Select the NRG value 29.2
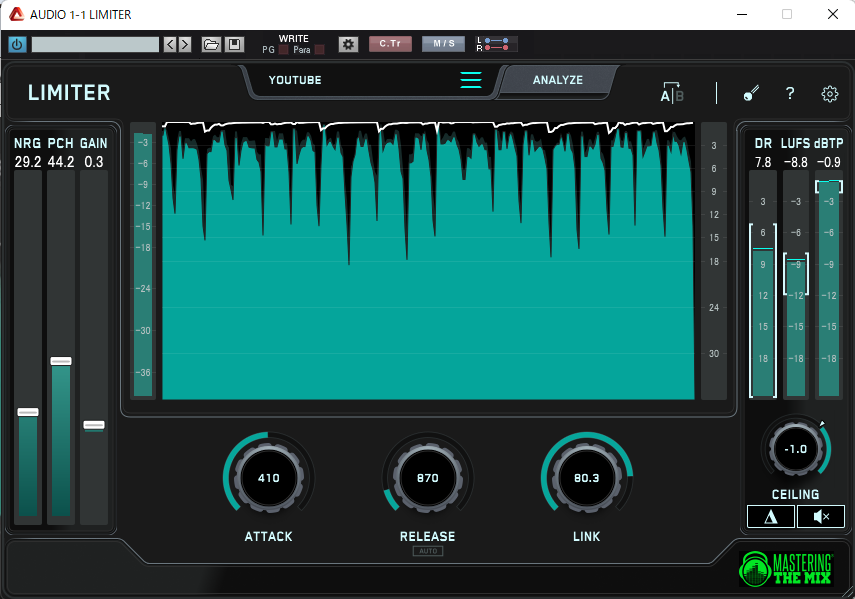 [28, 162]
